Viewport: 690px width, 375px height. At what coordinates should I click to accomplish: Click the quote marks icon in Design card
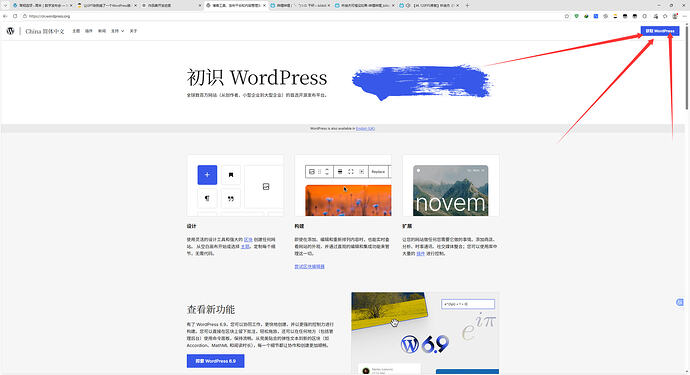231,199
